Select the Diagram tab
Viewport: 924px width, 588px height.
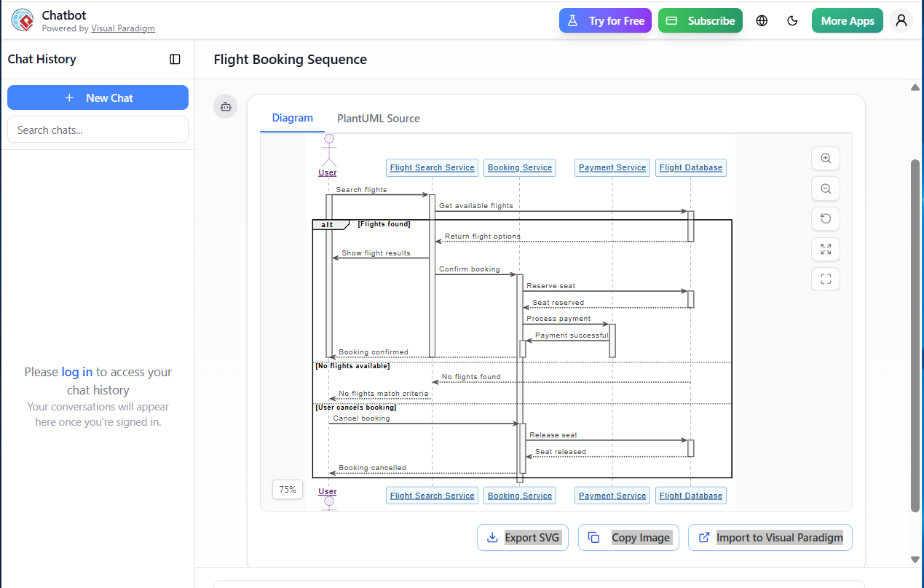[x=292, y=118]
